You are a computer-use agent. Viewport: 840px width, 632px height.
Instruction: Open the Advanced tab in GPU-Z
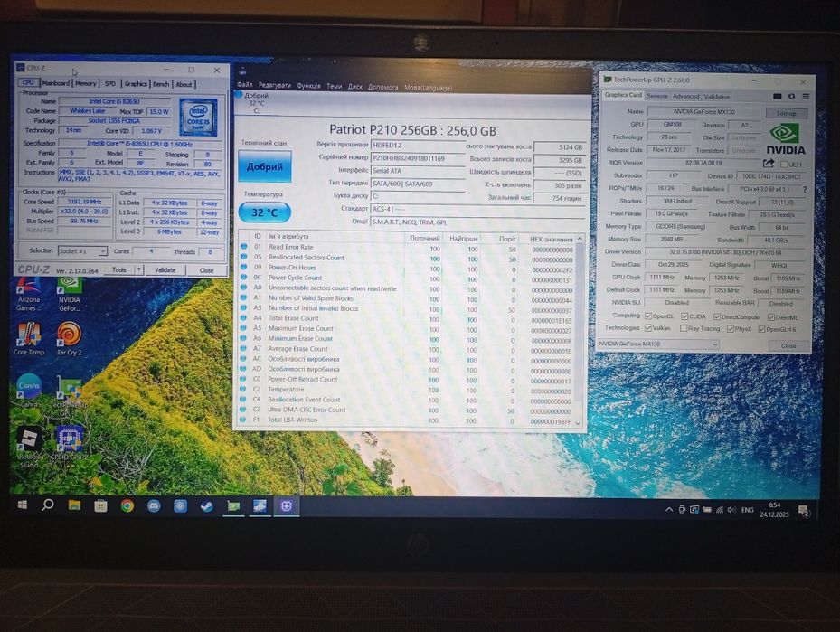click(x=685, y=97)
